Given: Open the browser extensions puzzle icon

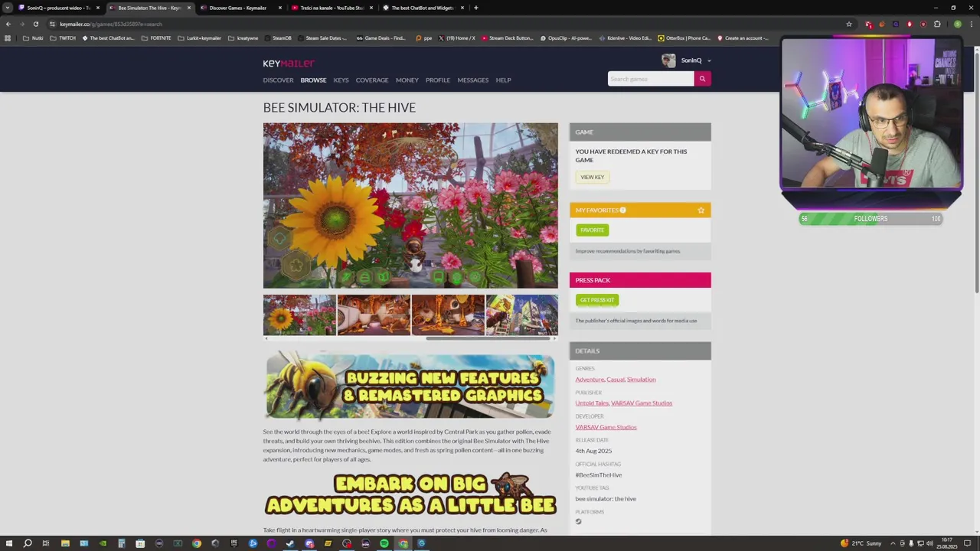Looking at the screenshot, I should tap(937, 24).
